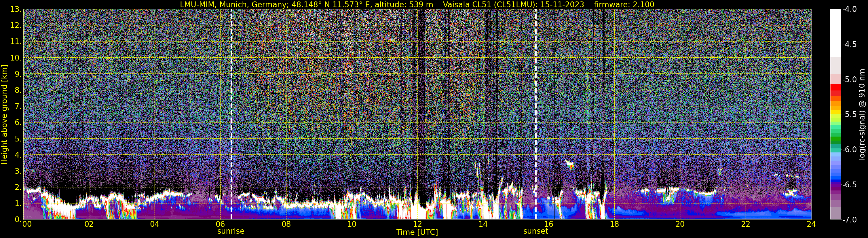This screenshot has height=238, width=868.
Task: Click the time tick label '06'
Action: (x=220, y=224)
